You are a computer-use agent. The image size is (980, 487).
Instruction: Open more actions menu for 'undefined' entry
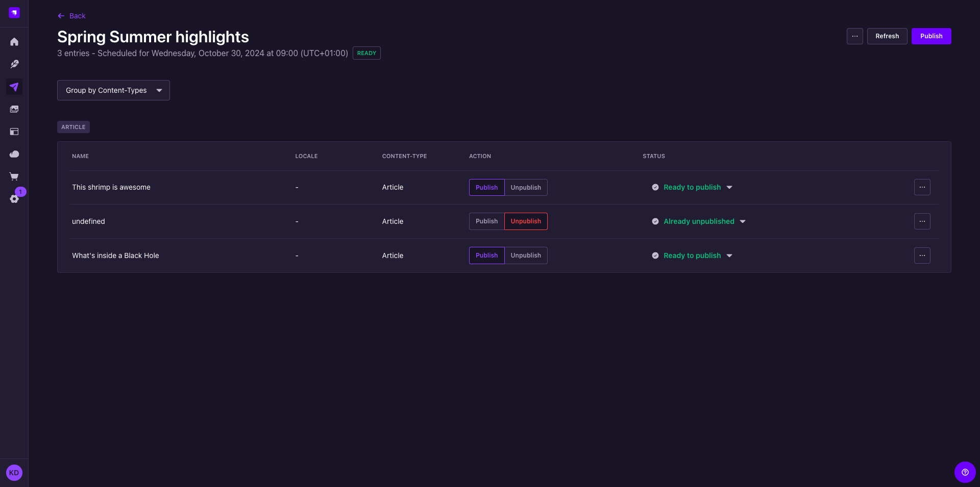[x=922, y=221]
